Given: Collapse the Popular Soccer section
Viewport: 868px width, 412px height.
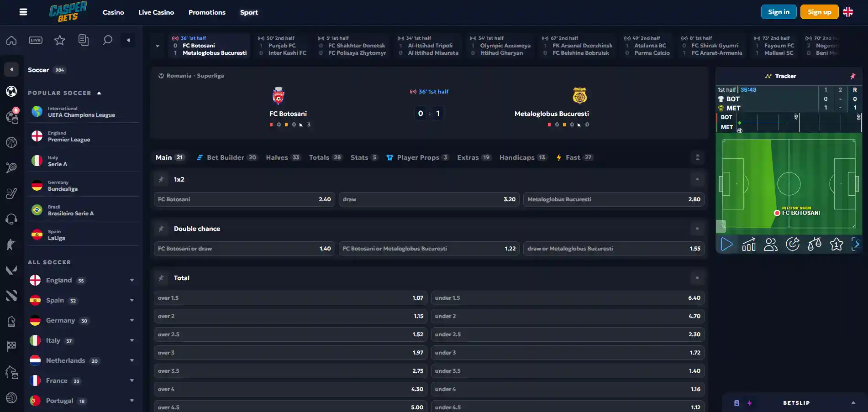Looking at the screenshot, I should [x=99, y=93].
